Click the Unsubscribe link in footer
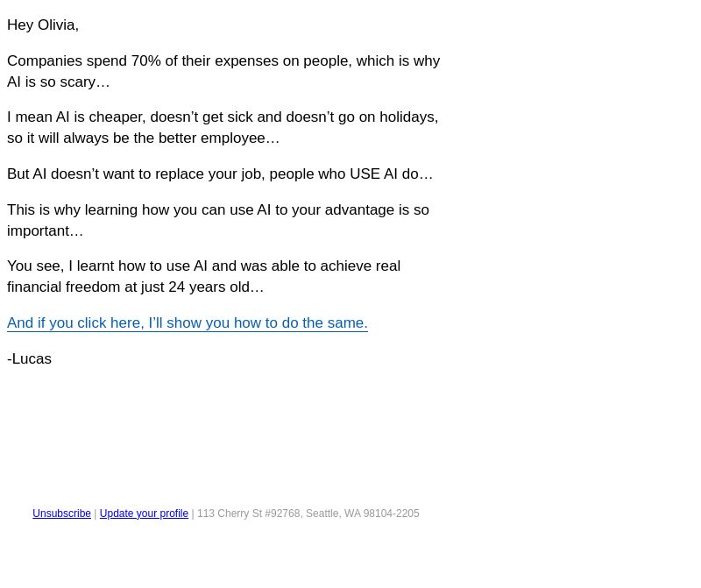 click(61, 514)
